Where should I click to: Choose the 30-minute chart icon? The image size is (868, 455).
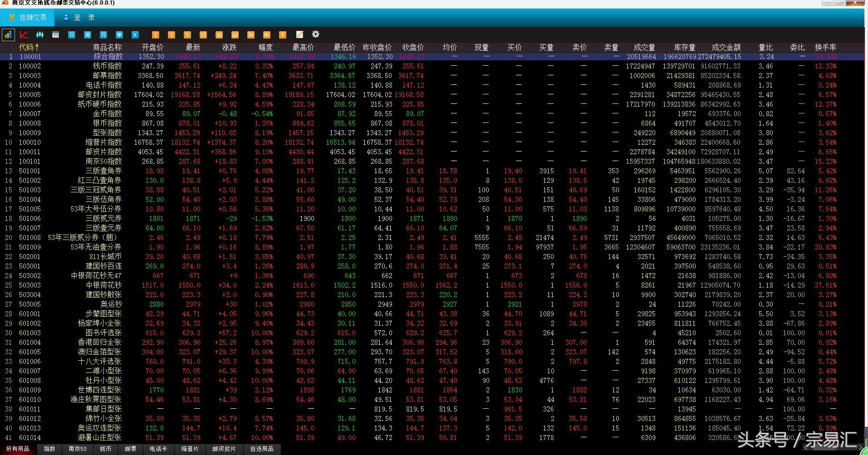pos(219,34)
